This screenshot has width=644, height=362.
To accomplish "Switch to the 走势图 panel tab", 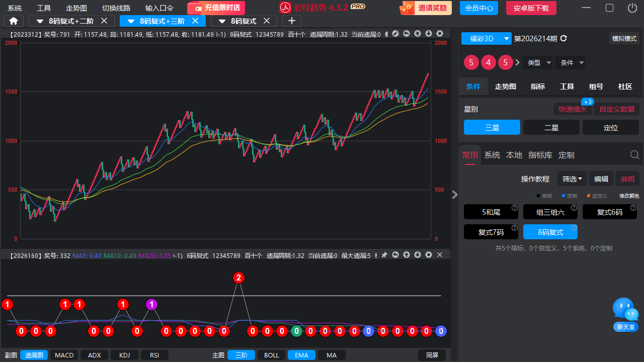I will click(x=506, y=86).
